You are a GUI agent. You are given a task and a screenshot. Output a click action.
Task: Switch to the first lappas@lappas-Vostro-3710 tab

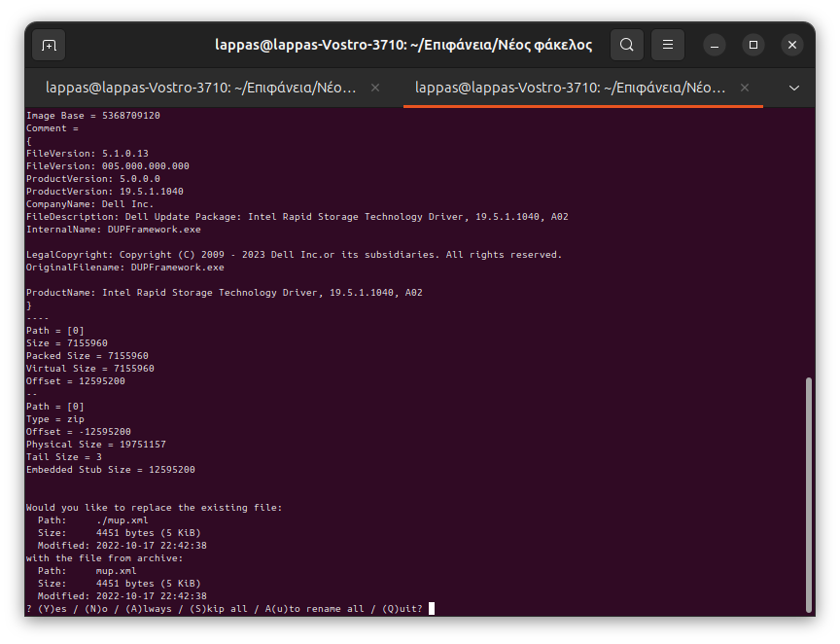click(201, 88)
